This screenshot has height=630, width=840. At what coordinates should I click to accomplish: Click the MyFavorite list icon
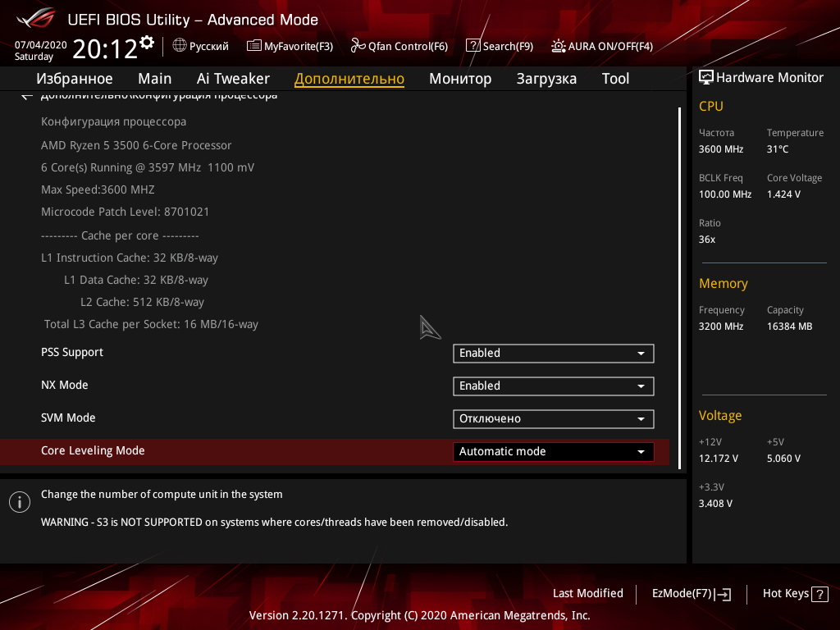(x=254, y=46)
